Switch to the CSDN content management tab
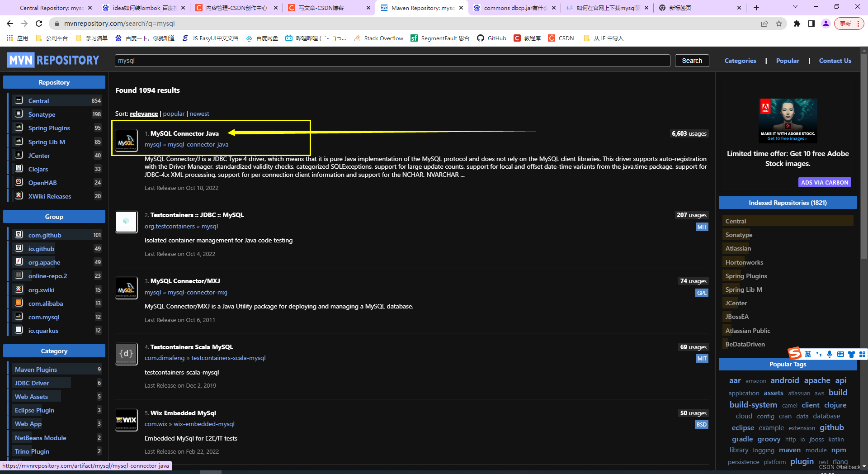 point(236,8)
